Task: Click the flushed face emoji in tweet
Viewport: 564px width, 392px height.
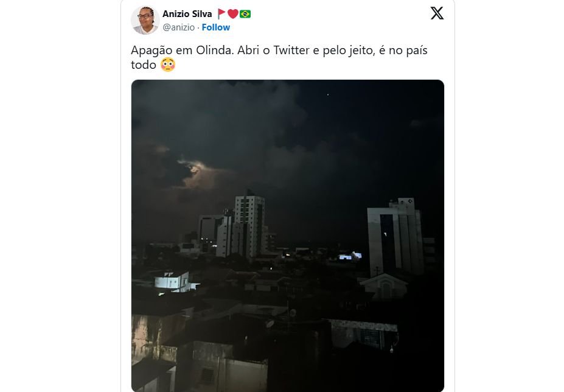Action: (x=168, y=65)
